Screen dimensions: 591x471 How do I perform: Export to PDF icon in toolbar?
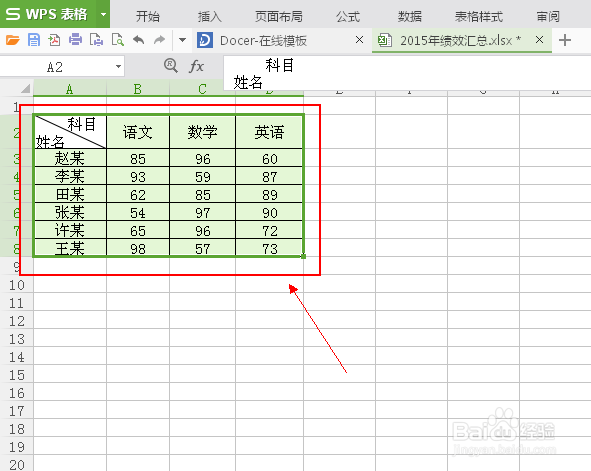coord(54,40)
